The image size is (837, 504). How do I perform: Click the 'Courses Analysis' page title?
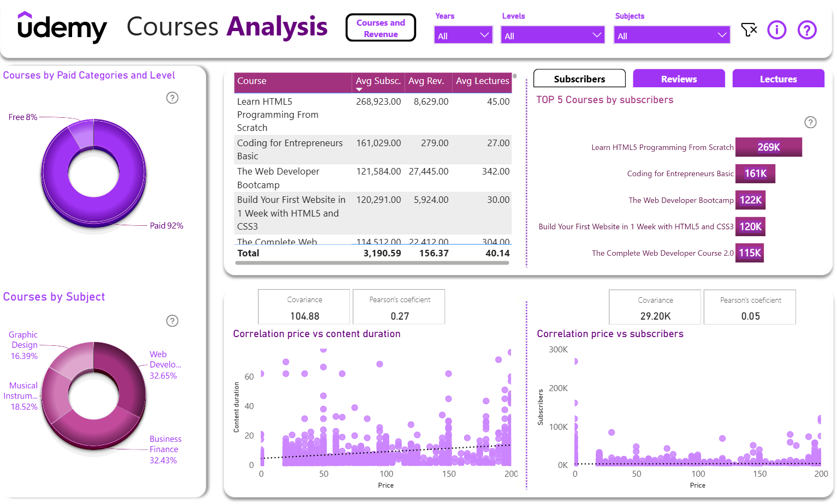point(227,27)
